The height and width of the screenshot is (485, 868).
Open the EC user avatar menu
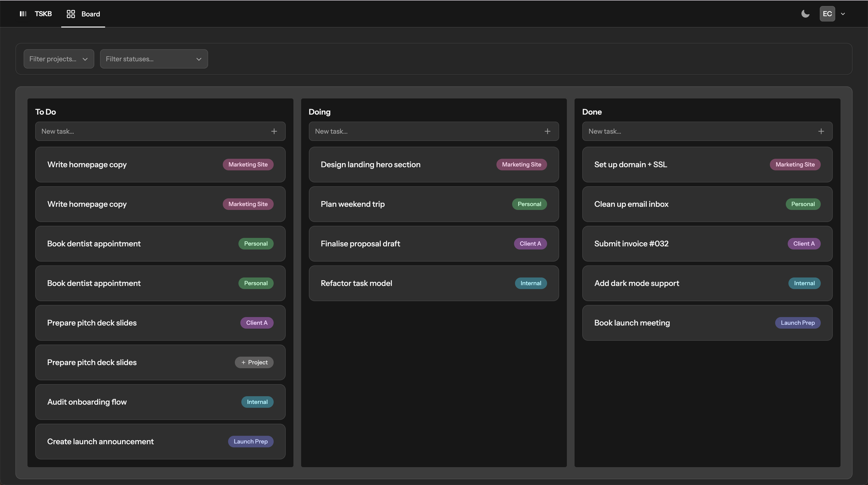[x=827, y=14]
